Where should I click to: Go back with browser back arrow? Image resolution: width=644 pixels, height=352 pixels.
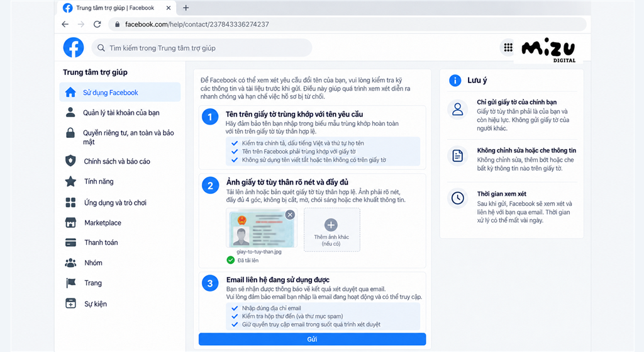[x=65, y=25]
